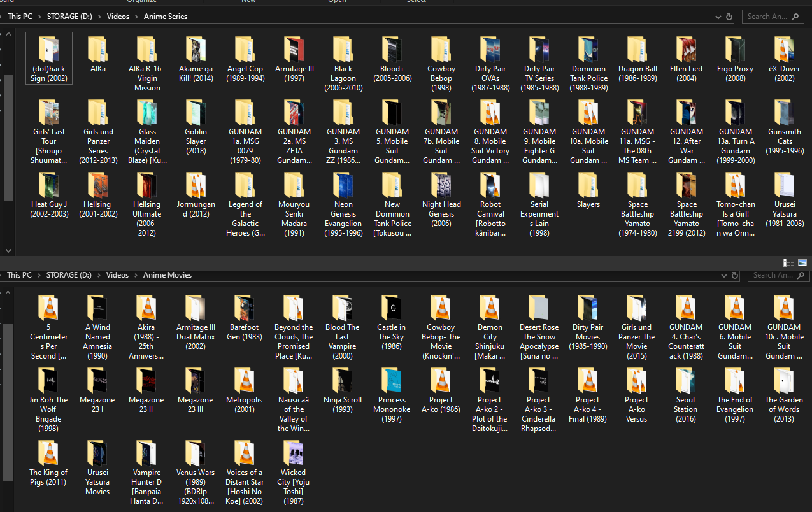Click the Ninja Scroll (1993) folder
812x512 pixels.
(343, 390)
